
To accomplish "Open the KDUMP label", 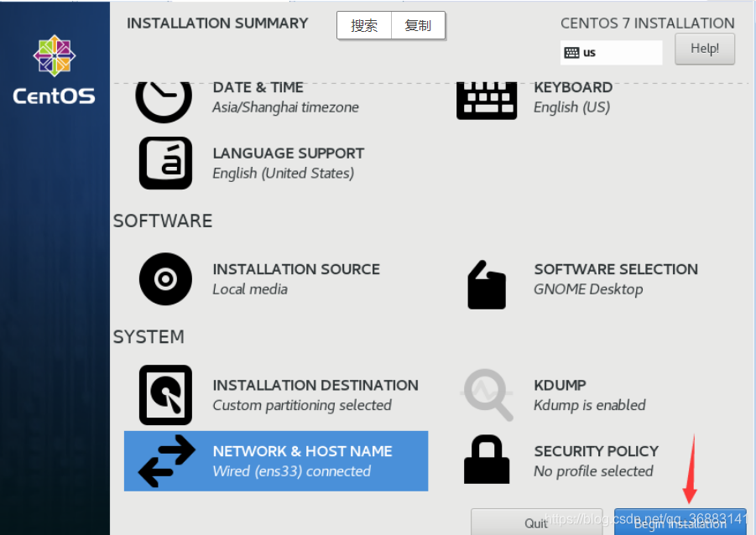I will pos(560,385).
